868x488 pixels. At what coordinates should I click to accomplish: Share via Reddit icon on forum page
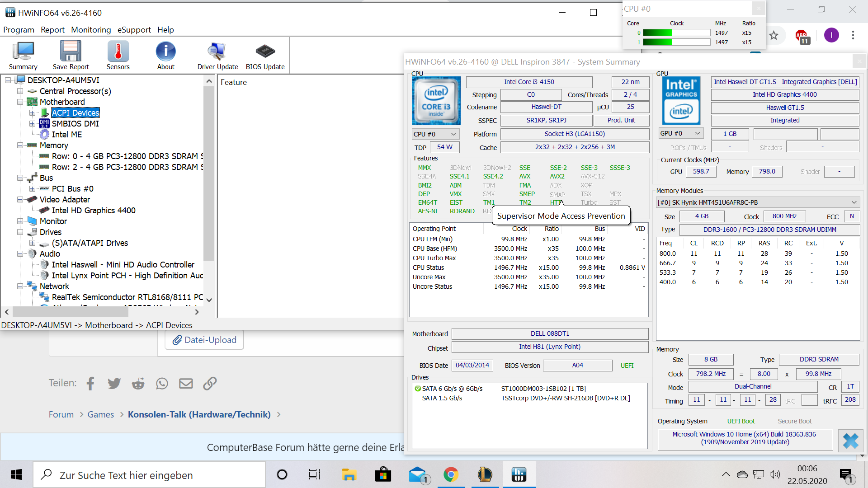tap(138, 384)
